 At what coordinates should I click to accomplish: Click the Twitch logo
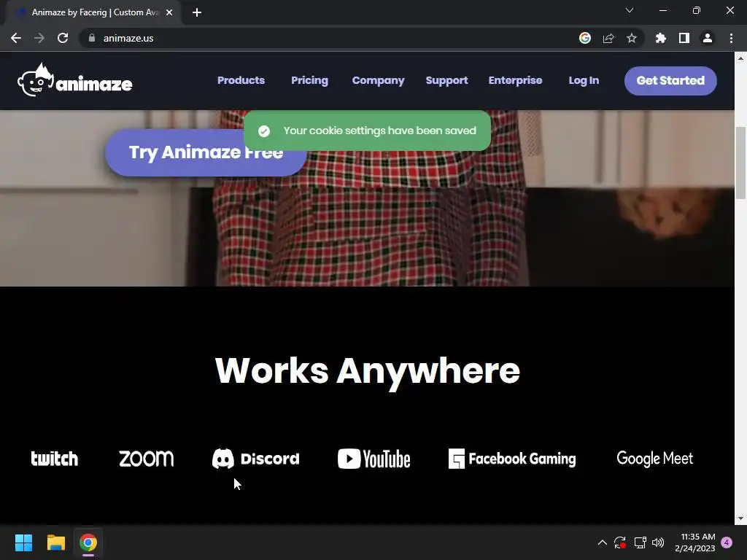pyautogui.click(x=54, y=459)
